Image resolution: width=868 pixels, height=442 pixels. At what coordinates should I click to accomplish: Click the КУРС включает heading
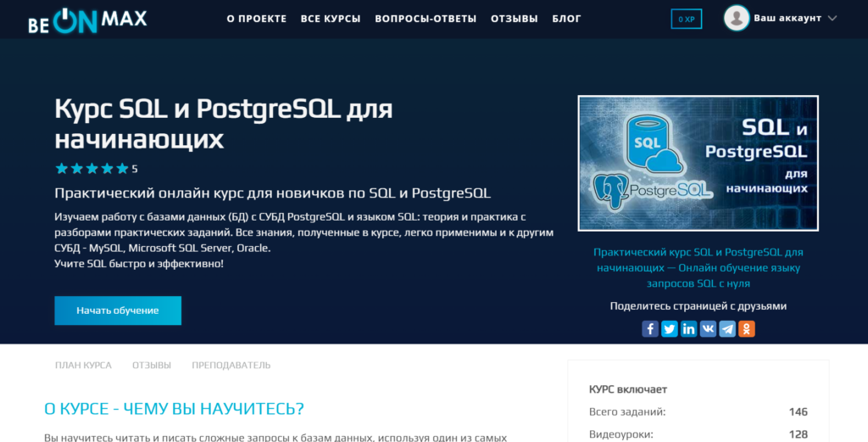[628, 389]
